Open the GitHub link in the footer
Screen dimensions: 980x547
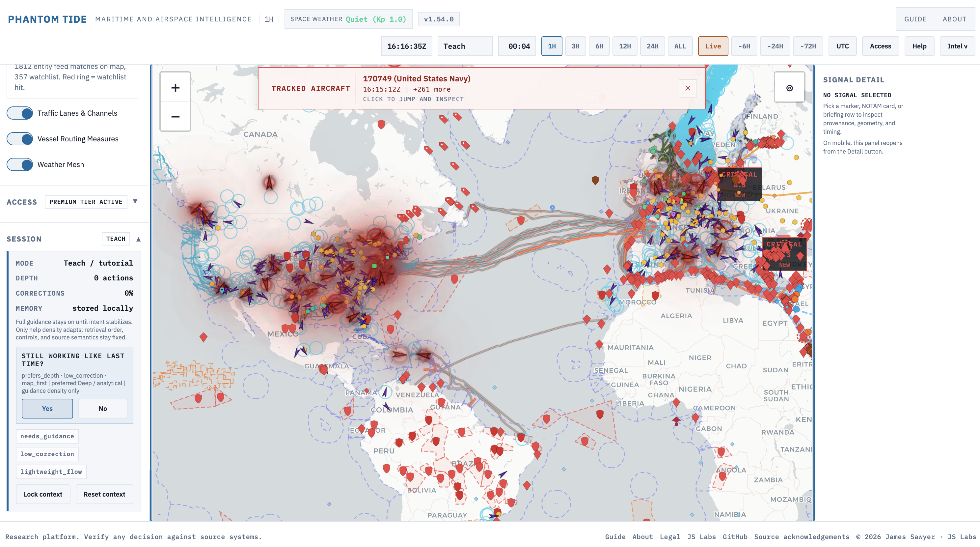tap(736, 537)
